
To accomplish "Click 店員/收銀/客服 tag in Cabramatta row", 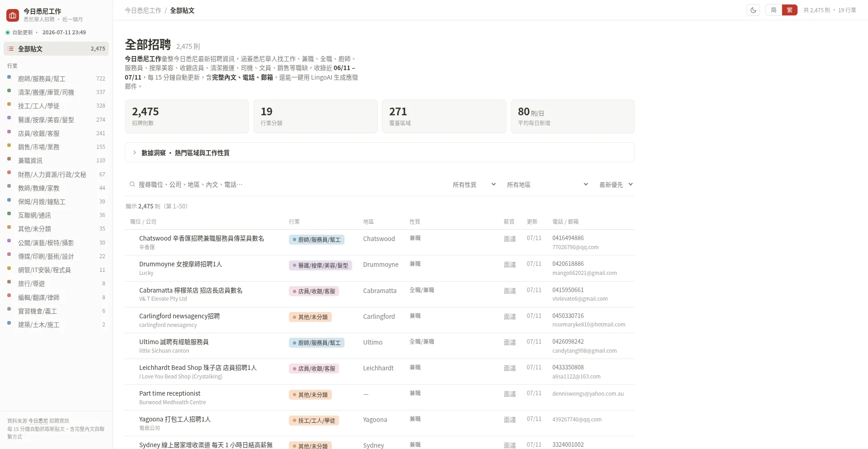I will [x=314, y=291].
